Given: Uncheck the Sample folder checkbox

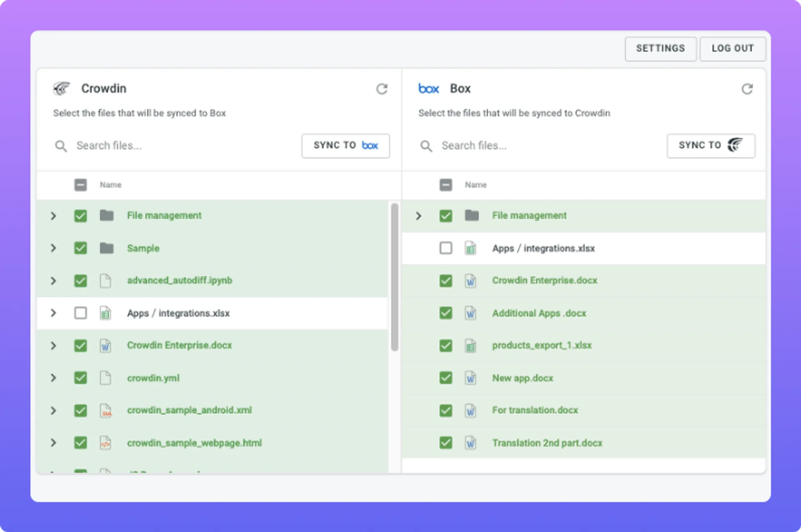Looking at the screenshot, I should tap(81, 248).
